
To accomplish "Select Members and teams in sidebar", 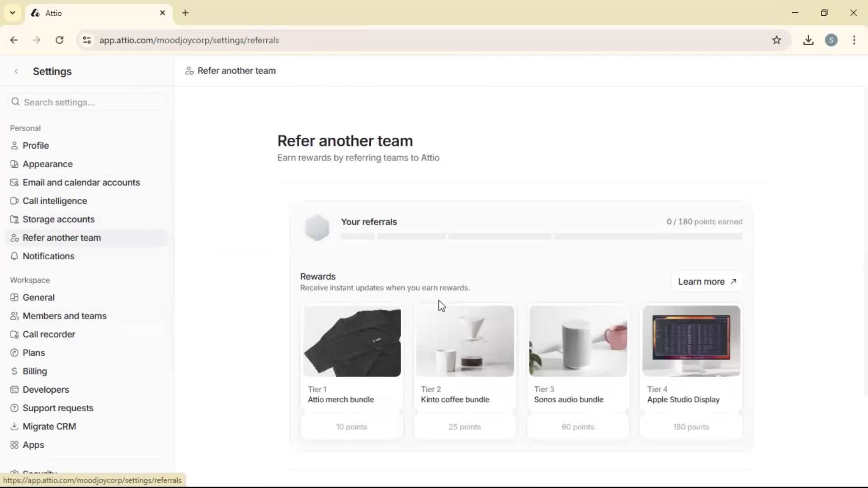I will pos(64,315).
